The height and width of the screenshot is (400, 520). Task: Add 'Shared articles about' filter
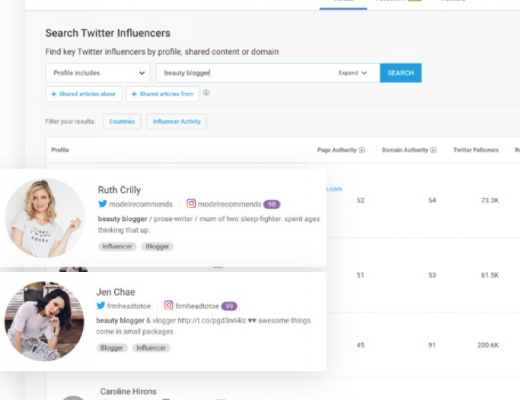[83, 94]
